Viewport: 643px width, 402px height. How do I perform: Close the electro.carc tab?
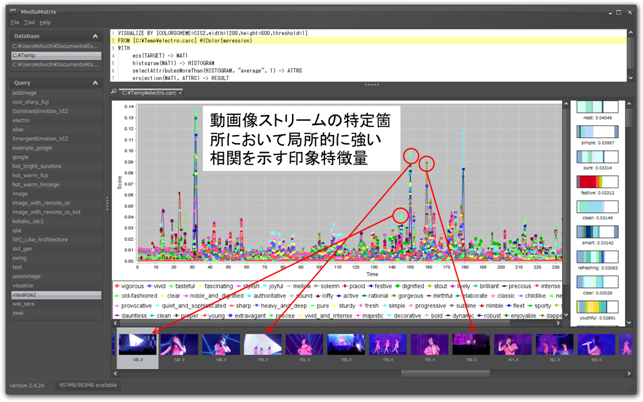click(181, 92)
